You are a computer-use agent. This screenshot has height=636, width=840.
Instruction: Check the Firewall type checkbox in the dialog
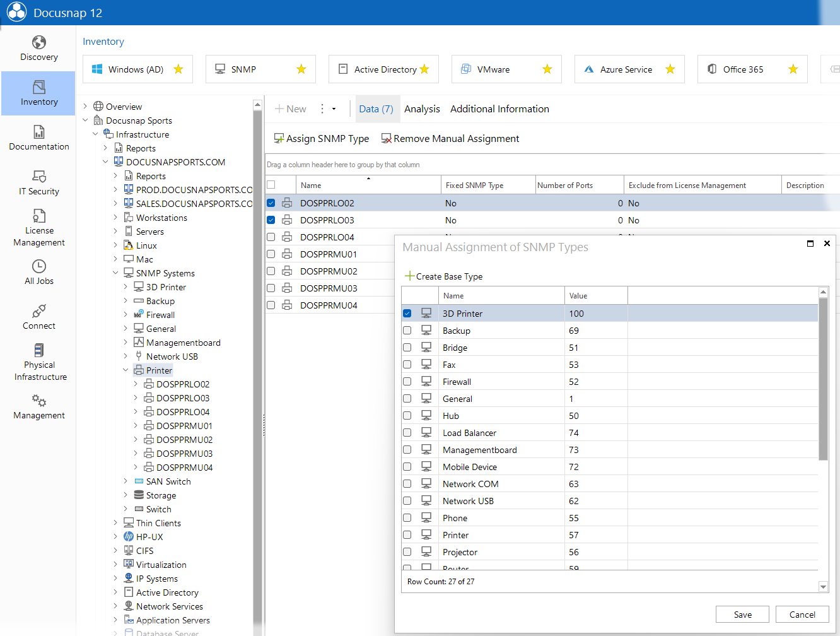click(x=407, y=382)
